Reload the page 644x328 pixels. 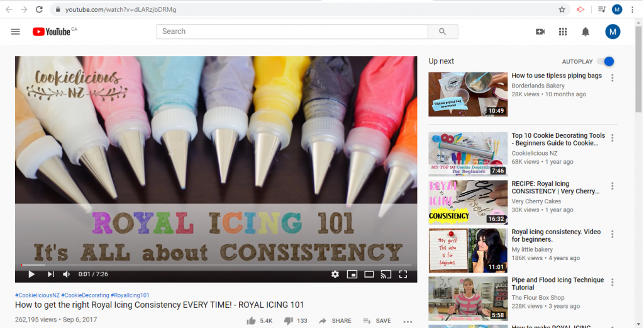tap(39, 9)
